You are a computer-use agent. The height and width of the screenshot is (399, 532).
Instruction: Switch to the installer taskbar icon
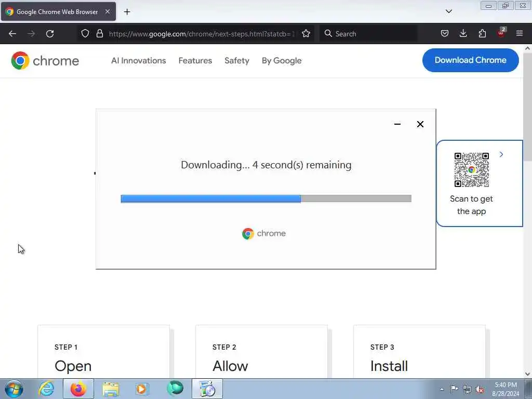pos(207,389)
